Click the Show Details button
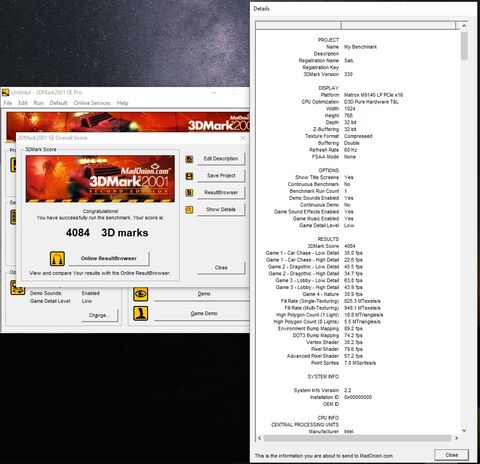The width and height of the screenshot is (480, 464). [x=221, y=209]
